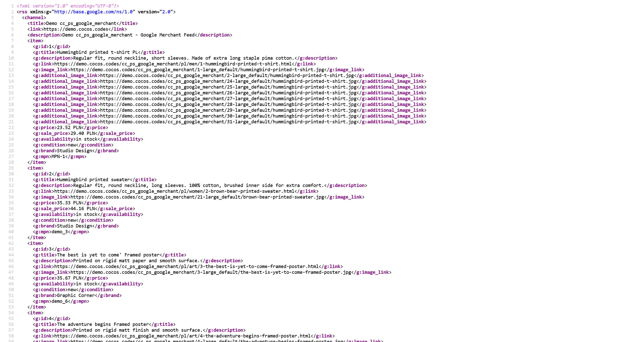Viewport: 644px width, 342px height.
Task: Click the Hummingbird printed sweater title text
Action: coord(93,180)
